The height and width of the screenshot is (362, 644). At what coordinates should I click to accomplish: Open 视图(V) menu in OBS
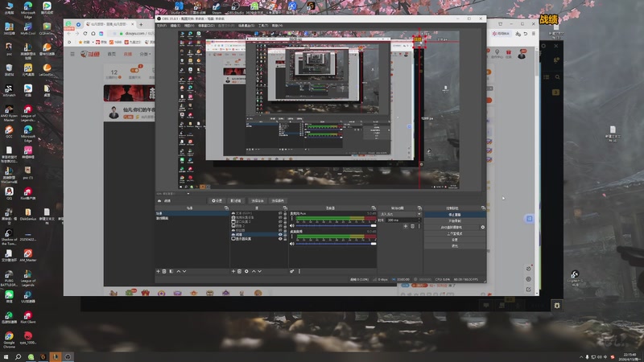click(189, 26)
